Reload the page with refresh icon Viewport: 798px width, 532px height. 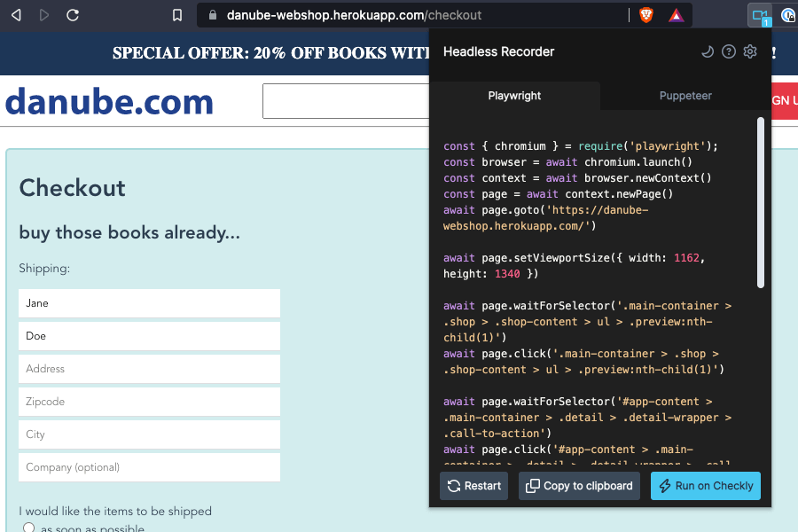point(73,15)
